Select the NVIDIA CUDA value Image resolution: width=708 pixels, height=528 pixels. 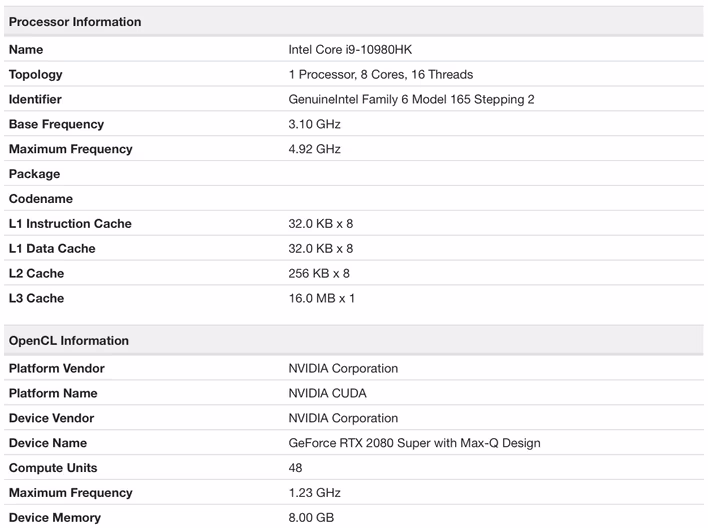327,393
